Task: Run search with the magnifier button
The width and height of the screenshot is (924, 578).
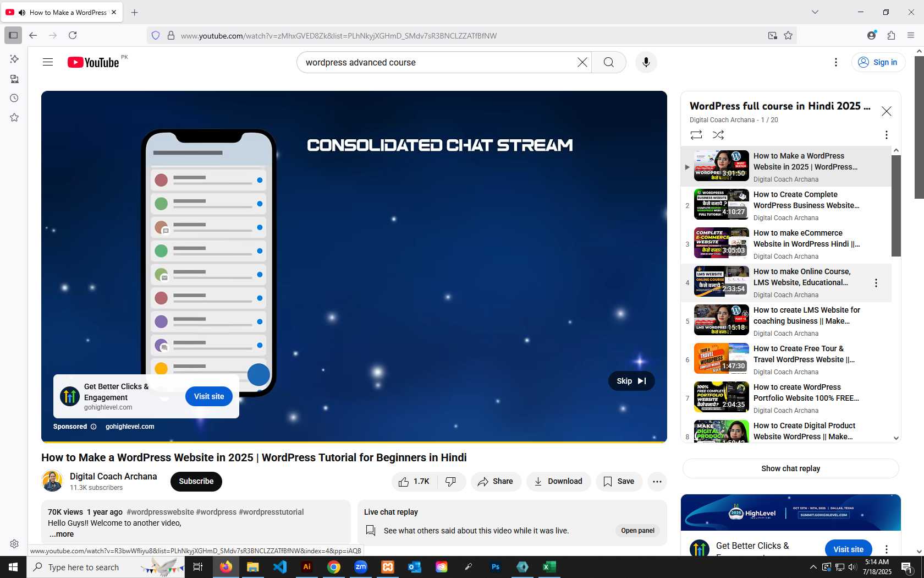Action: pyautogui.click(x=608, y=62)
